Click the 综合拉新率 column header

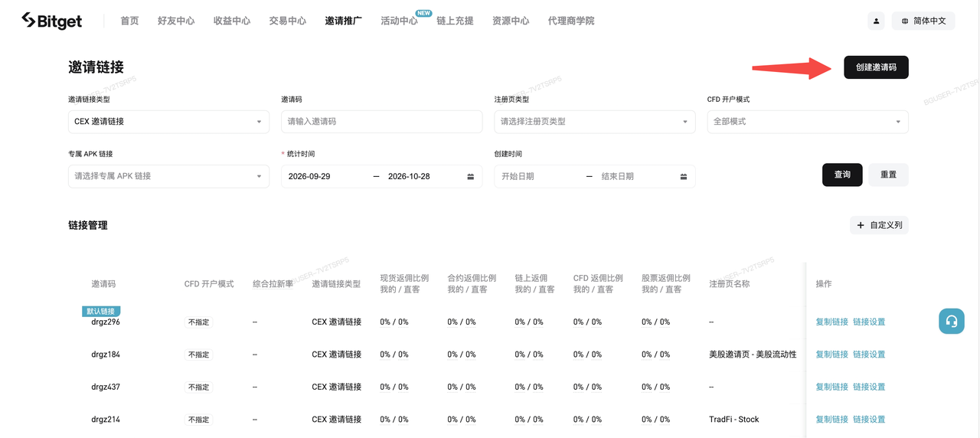point(273,284)
